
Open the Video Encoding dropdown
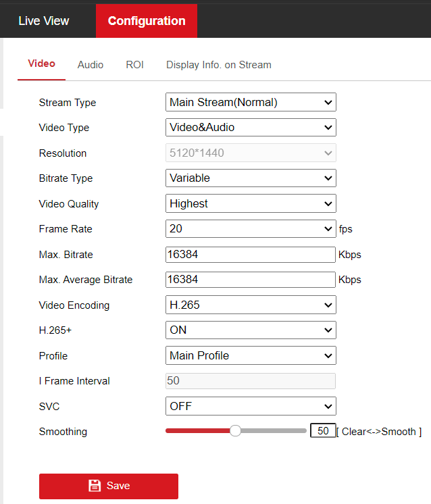pos(251,305)
